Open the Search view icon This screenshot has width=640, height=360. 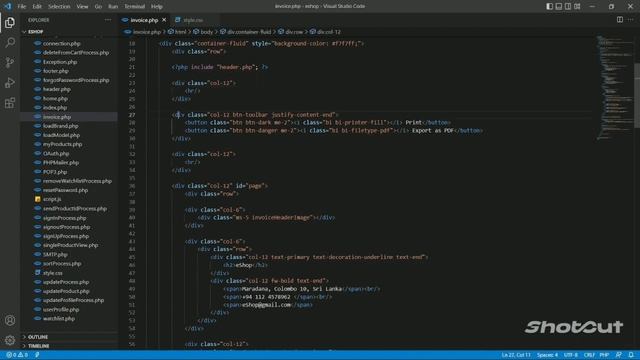(x=10, y=42)
